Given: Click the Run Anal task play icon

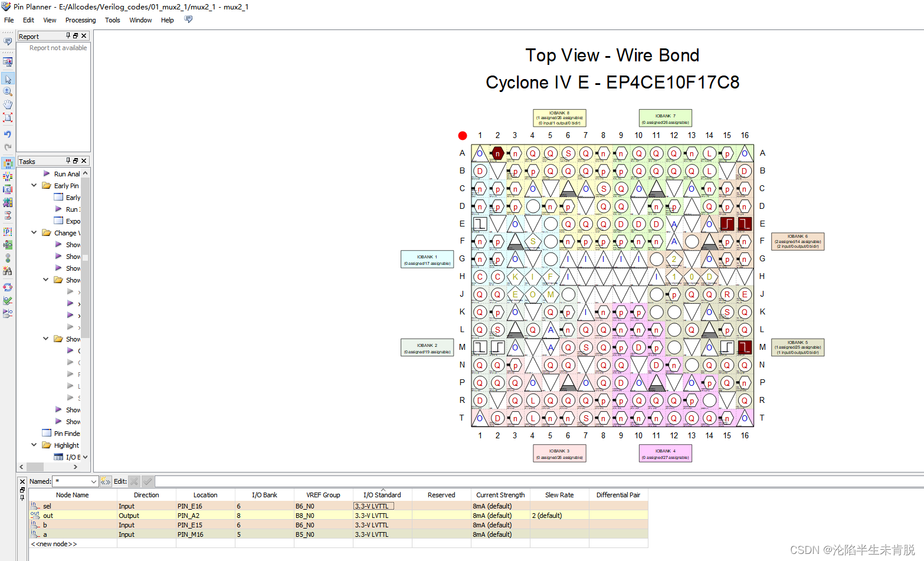Looking at the screenshot, I should 47,173.
